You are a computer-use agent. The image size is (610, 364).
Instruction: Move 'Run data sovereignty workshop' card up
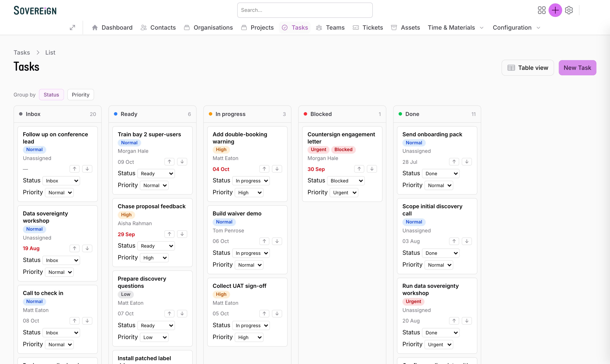pos(454,321)
